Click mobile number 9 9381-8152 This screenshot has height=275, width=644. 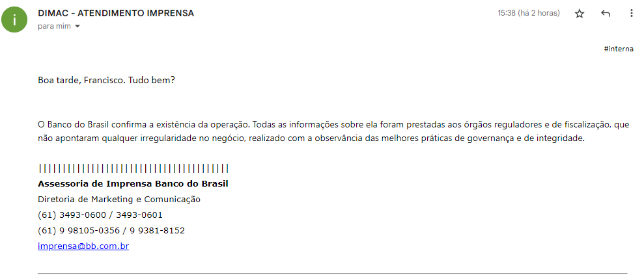158,231
